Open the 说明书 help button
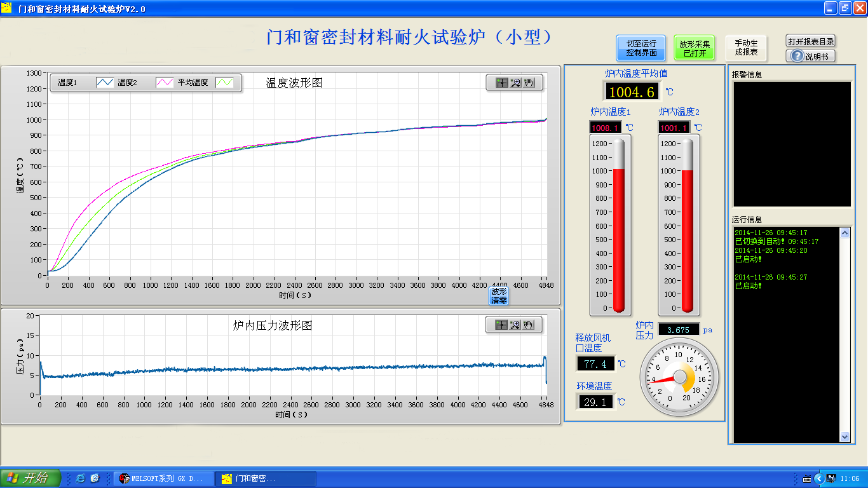The height and width of the screenshot is (488, 868). tap(811, 56)
